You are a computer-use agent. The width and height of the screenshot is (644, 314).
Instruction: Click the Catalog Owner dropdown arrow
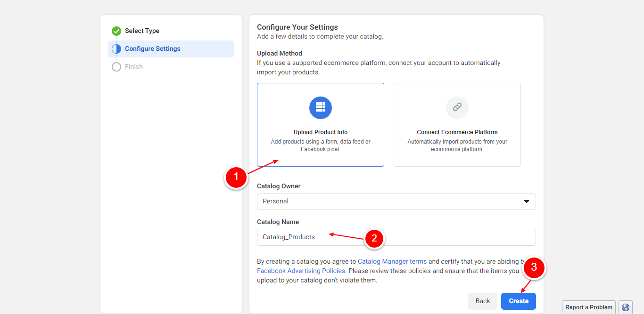click(x=527, y=201)
